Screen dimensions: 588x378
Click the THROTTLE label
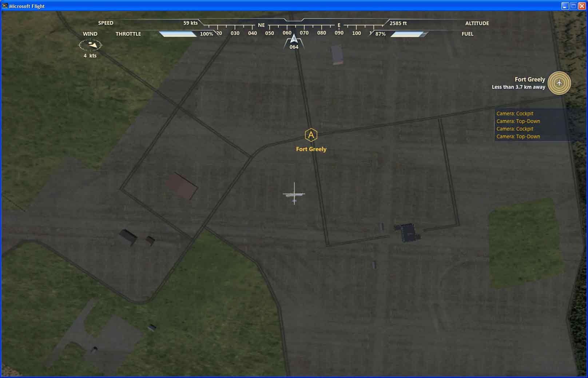click(128, 34)
